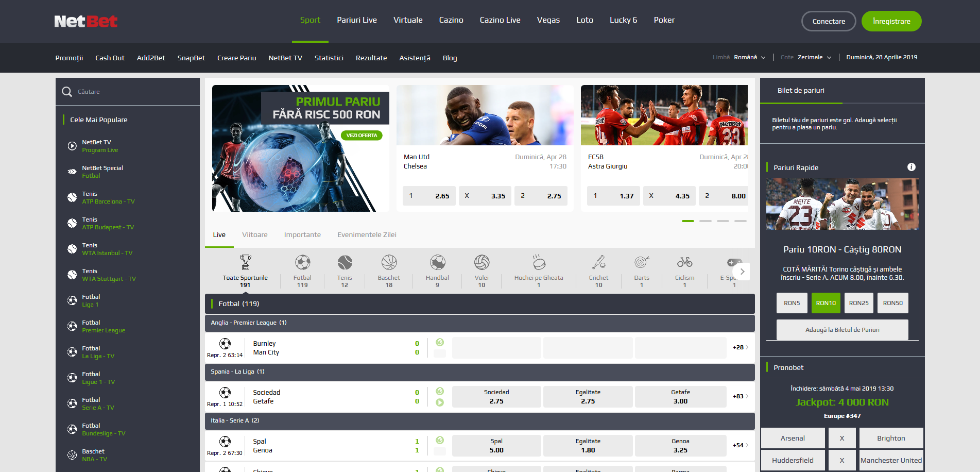Go to the second banner slide indicator
The width and height of the screenshot is (980, 472).
[706, 221]
